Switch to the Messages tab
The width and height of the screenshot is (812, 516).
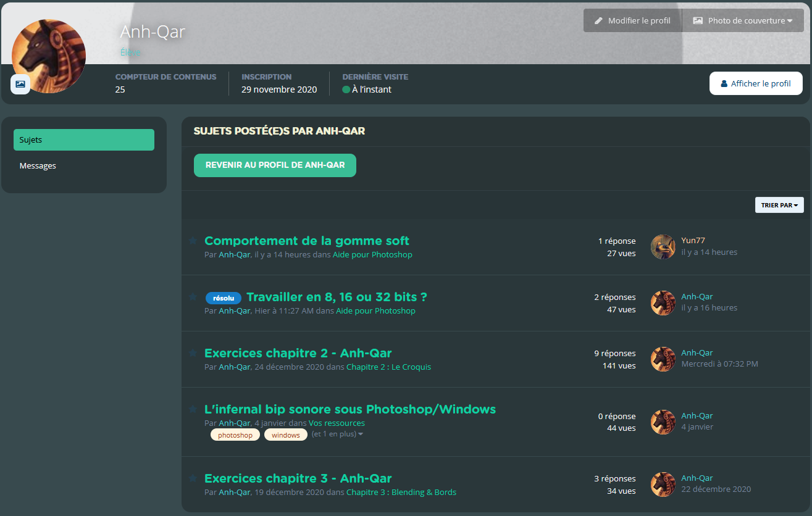(38, 166)
